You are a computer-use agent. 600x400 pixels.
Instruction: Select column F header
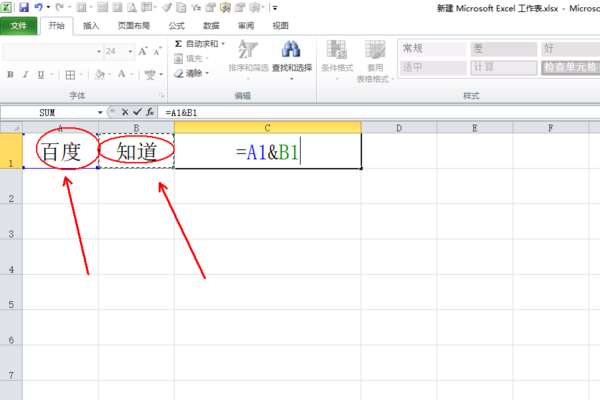[x=550, y=128]
